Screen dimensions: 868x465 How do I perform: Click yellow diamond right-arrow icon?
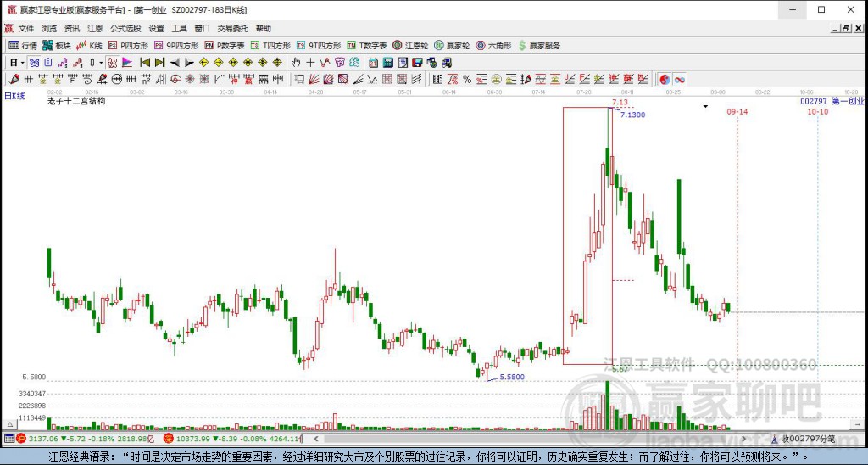click(218, 63)
